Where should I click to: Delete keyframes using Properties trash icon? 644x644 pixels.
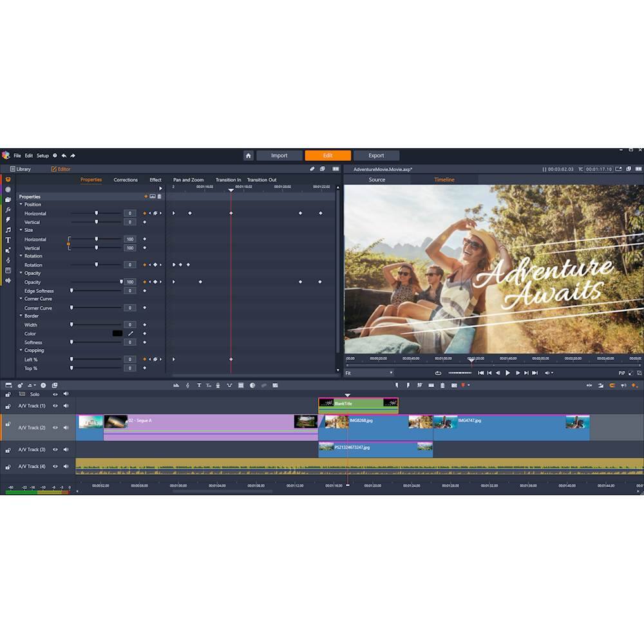160,196
